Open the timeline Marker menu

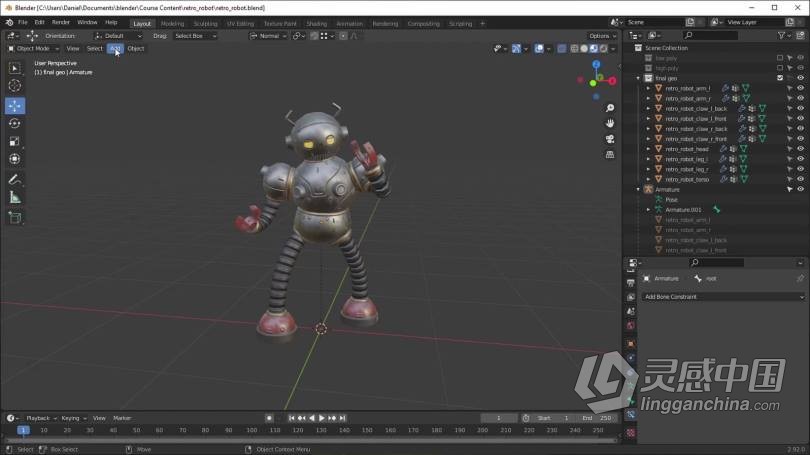122,418
